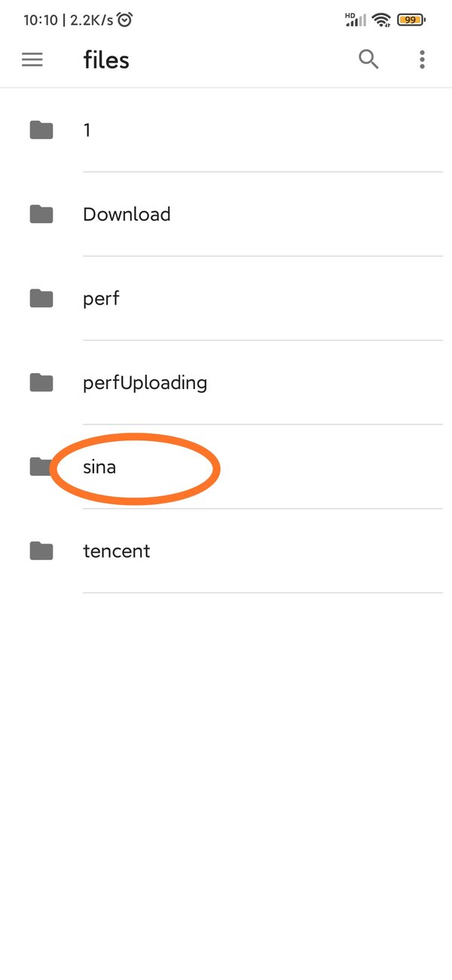
Task: Tap the search magnifier icon
Action: (368, 60)
